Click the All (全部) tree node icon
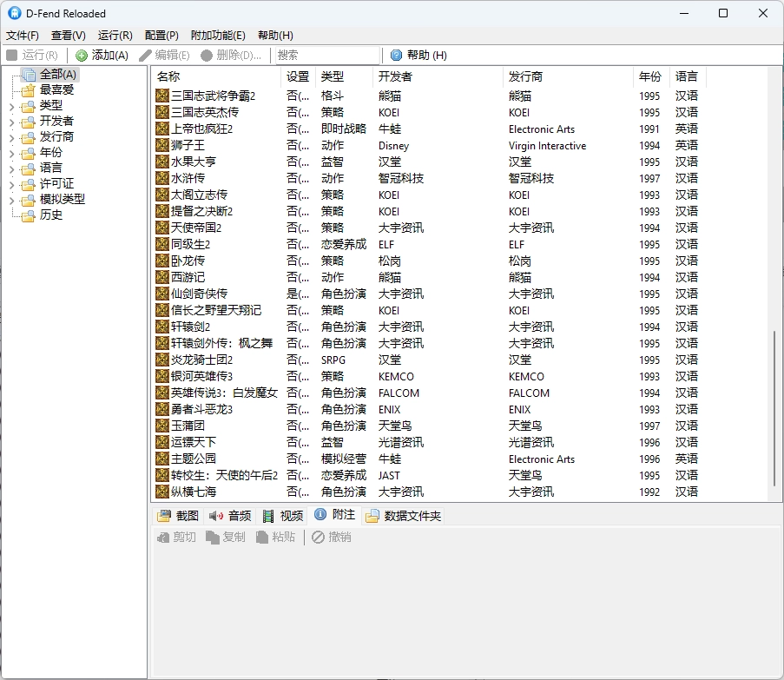Screen dimensions: 784x680 (29, 75)
